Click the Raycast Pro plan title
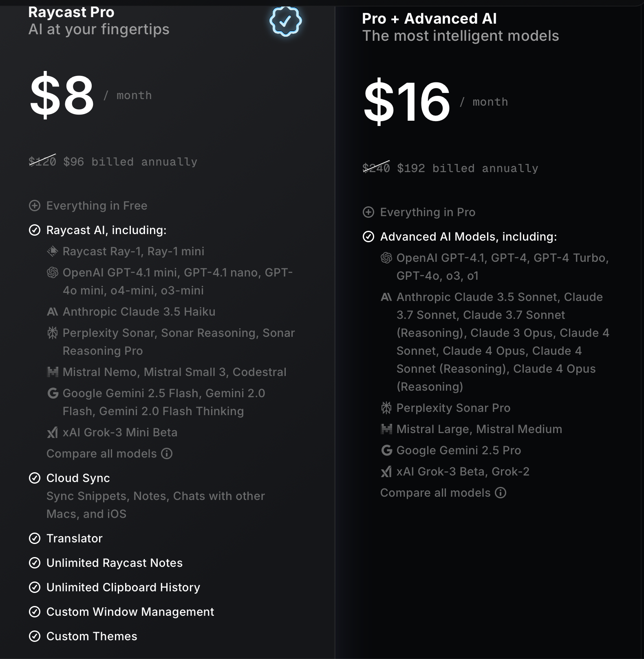The image size is (644, 659). (71, 12)
